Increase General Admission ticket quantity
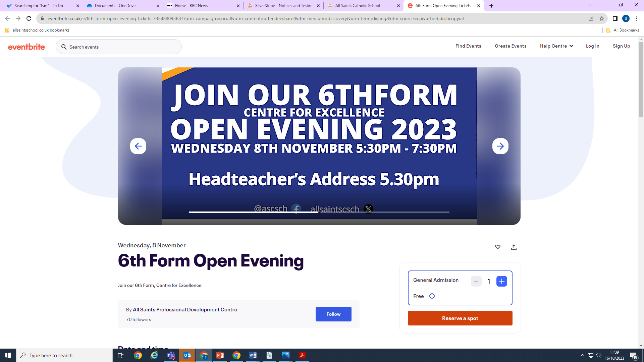 [501, 281]
